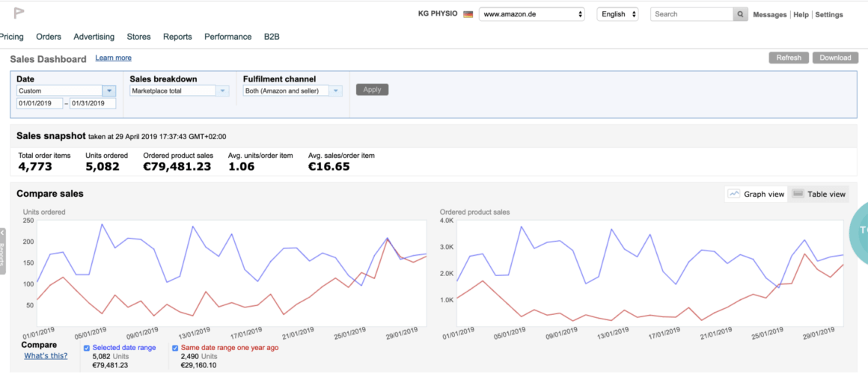Screen dimensions: 868x380
Task: Open the Learn more link
Action: (x=114, y=58)
